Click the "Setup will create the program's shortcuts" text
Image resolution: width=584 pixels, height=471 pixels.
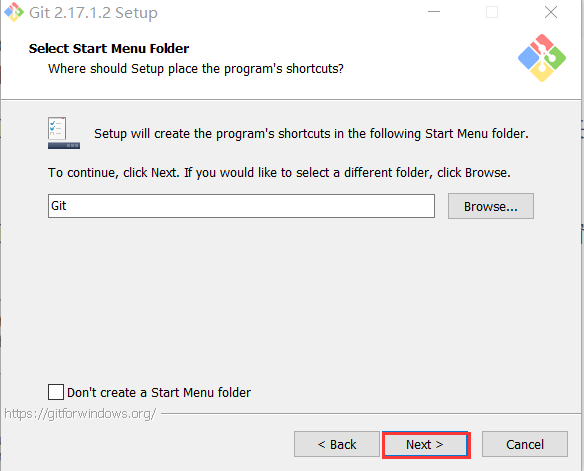click(x=311, y=134)
